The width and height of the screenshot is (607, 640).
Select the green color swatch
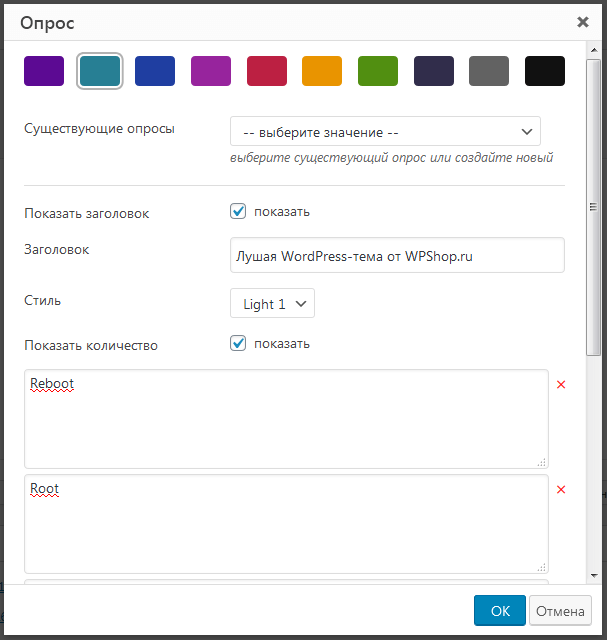(x=378, y=71)
